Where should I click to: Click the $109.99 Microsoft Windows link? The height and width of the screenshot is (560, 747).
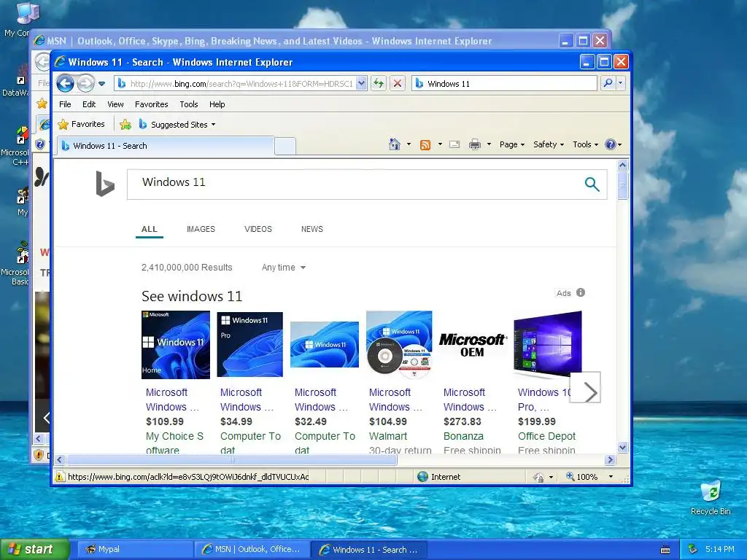tap(172, 400)
